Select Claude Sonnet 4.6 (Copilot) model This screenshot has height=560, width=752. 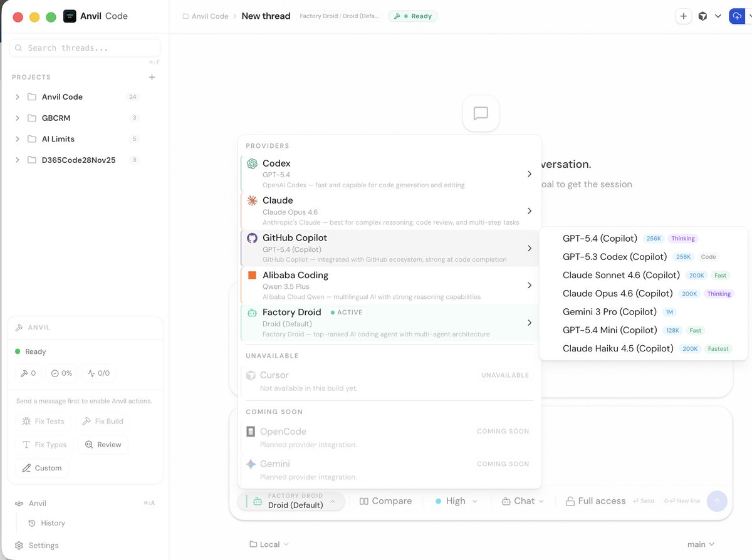pyautogui.click(x=644, y=275)
